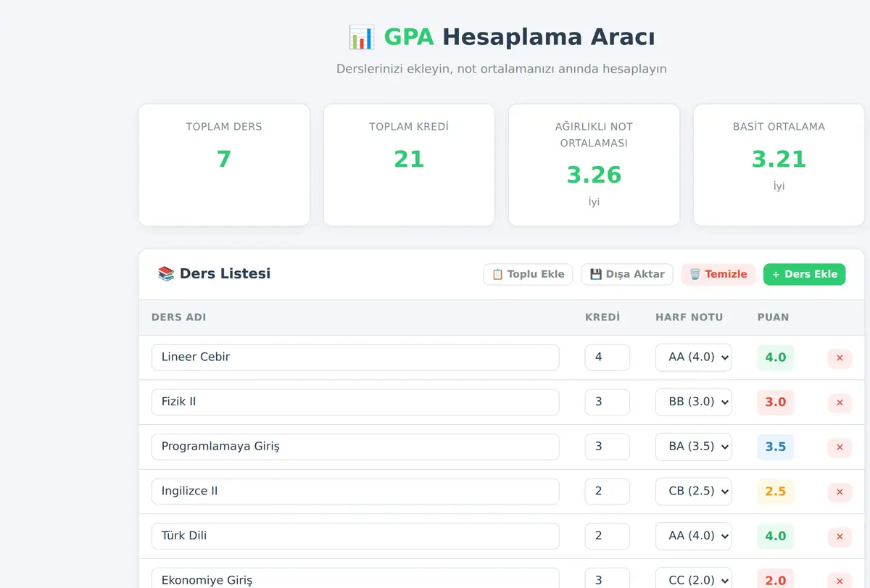The image size is (870, 588).
Task: Click the bar chart icon in title
Action: click(361, 37)
